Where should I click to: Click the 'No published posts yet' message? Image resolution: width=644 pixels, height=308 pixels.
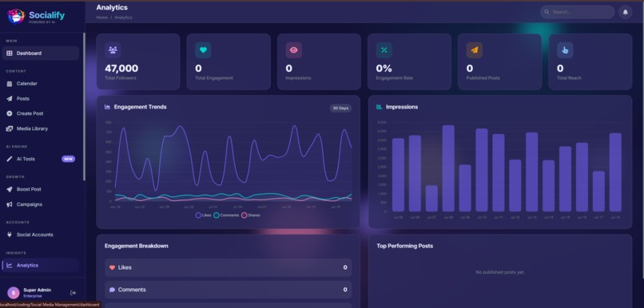(500, 272)
